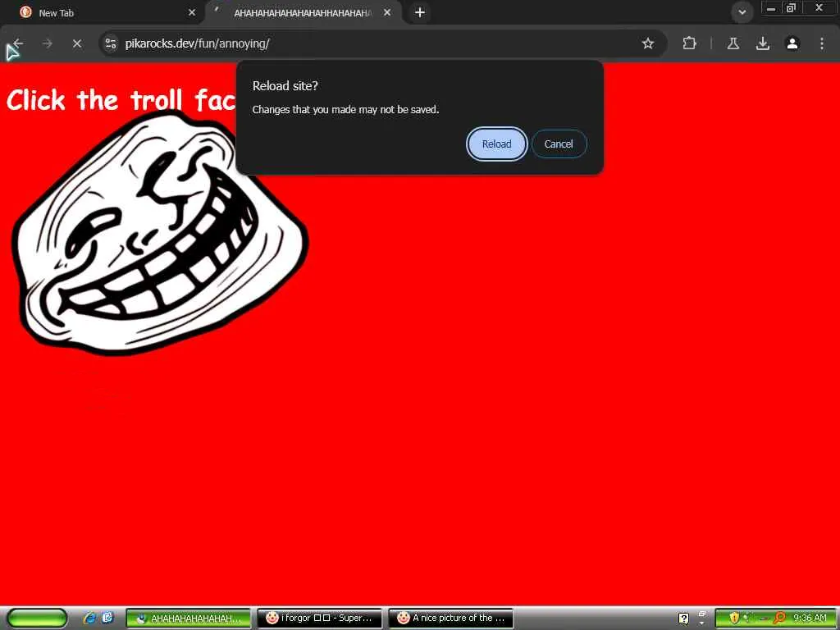Click the orange magnifier tray icon
The image size is (840, 630).
point(779,619)
